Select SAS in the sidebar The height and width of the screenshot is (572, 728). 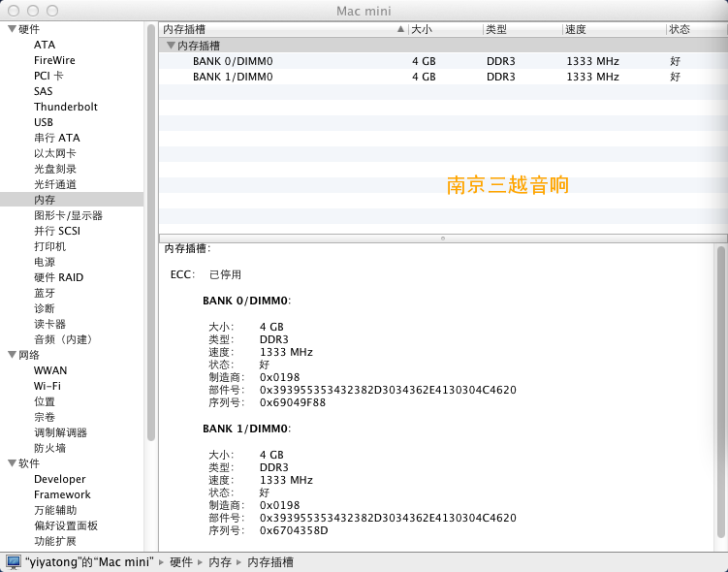tap(44, 91)
